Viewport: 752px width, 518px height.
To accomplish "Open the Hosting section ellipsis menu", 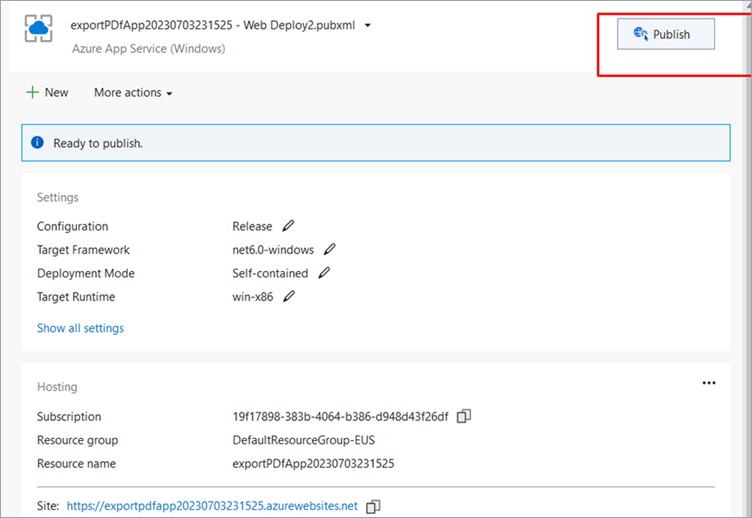I will 709,382.
